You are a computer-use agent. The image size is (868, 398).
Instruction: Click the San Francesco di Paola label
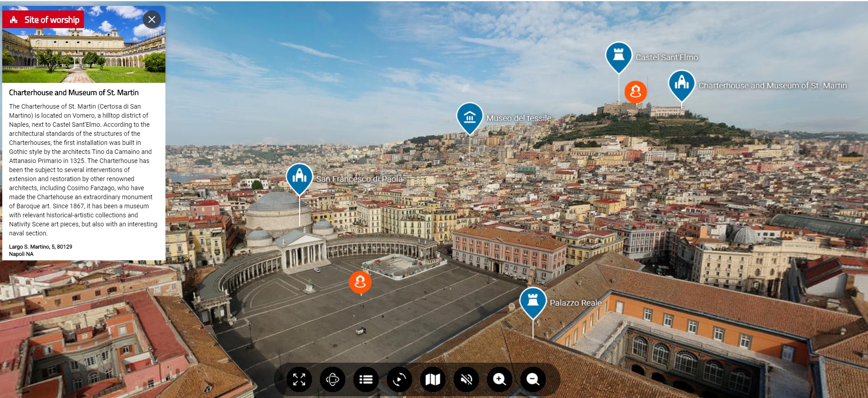point(359,179)
